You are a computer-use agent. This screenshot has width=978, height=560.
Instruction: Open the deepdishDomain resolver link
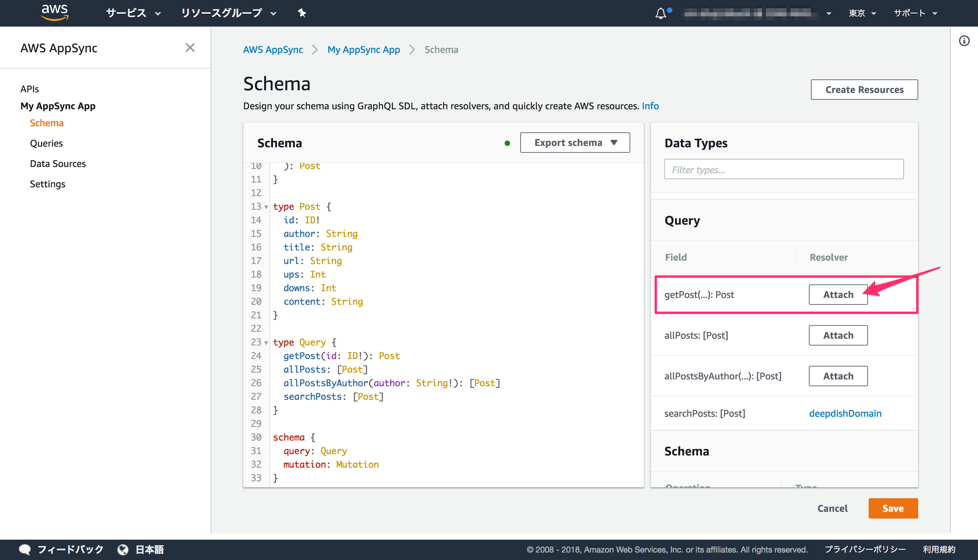[845, 413]
